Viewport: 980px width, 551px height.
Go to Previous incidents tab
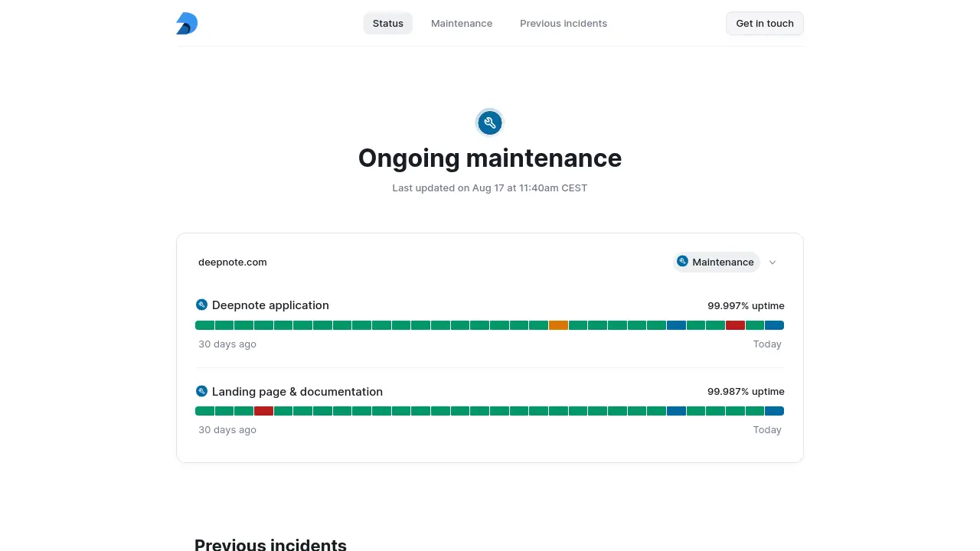point(563,24)
